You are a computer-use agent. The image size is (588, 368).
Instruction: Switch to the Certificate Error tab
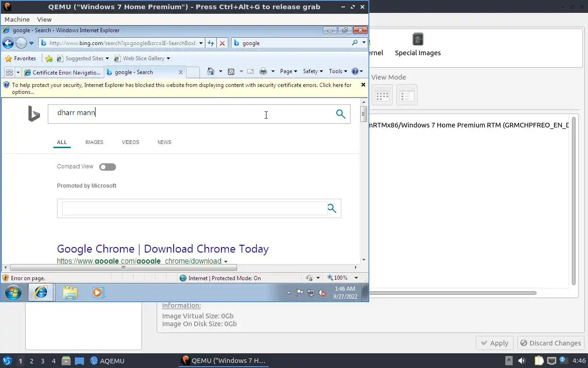pos(63,72)
